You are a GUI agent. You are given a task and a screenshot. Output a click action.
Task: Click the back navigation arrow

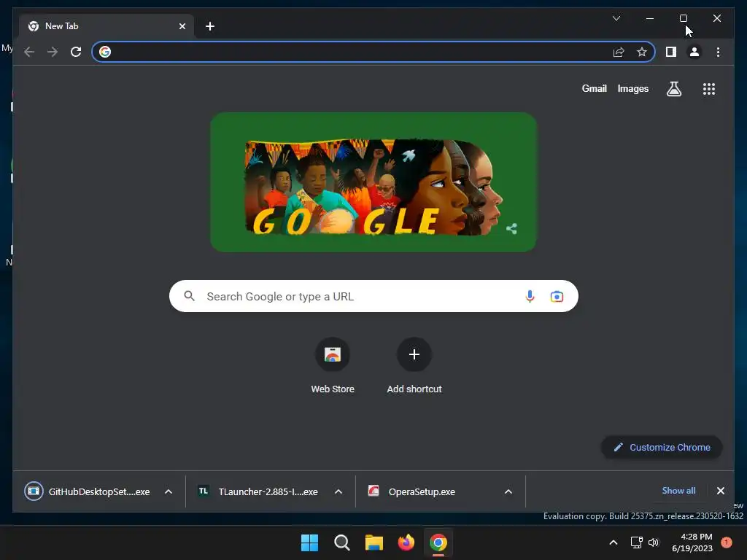point(29,52)
